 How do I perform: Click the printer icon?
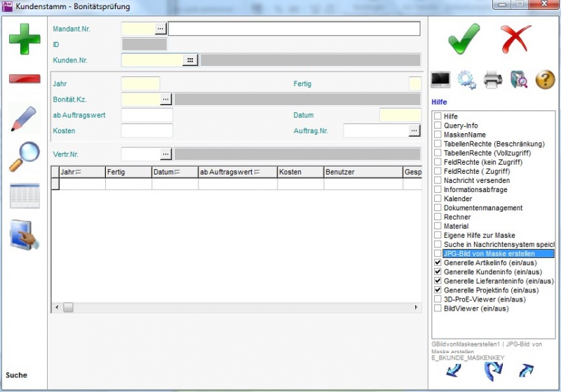(x=493, y=80)
